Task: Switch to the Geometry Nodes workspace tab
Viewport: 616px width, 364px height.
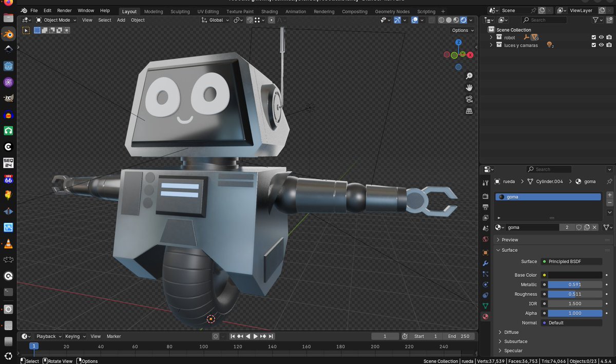Action: point(392,11)
